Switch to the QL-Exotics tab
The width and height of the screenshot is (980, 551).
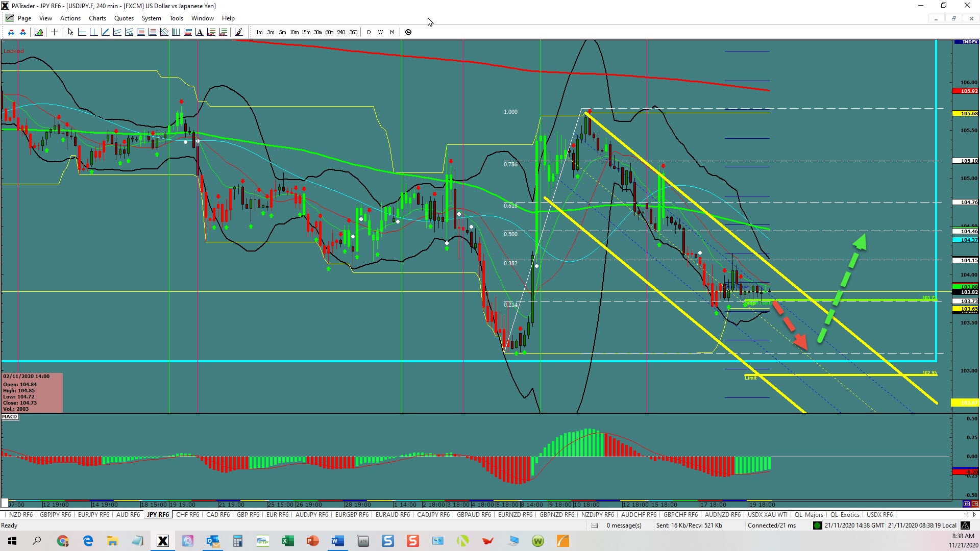point(845,515)
